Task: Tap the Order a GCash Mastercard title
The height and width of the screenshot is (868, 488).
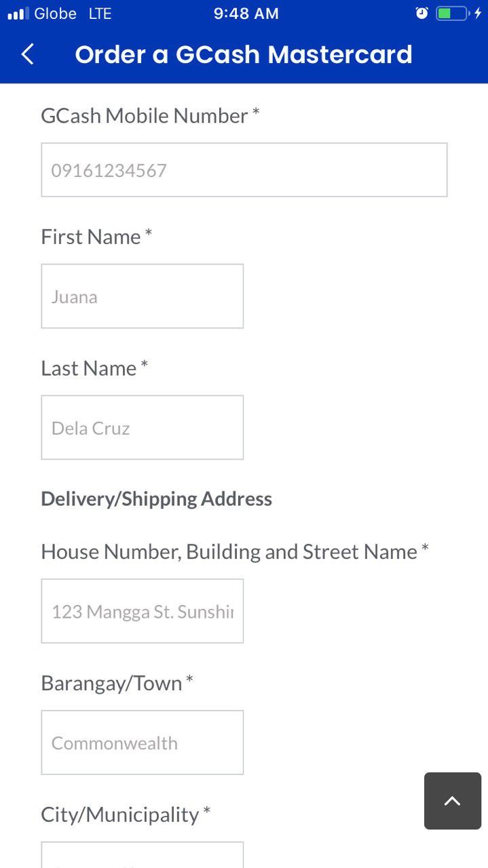Action: [244, 54]
